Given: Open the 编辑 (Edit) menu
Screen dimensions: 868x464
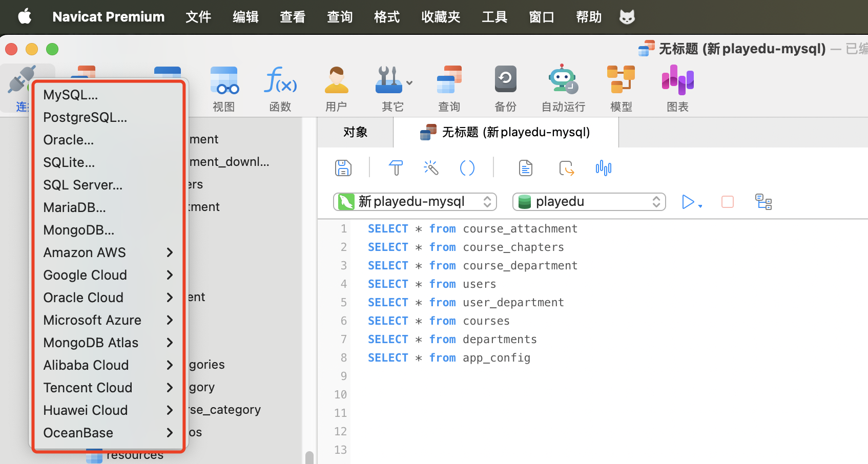Looking at the screenshot, I should click(245, 17).
